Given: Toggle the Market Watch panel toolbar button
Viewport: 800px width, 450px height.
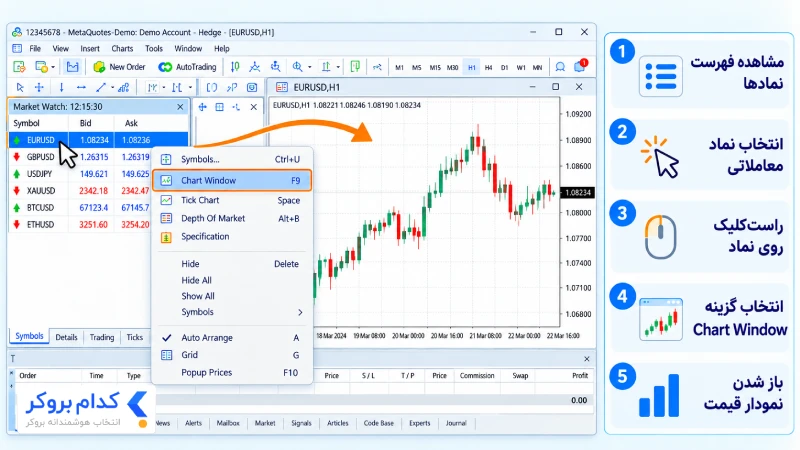Looking at the screenshot, I should tap(72, 67).
